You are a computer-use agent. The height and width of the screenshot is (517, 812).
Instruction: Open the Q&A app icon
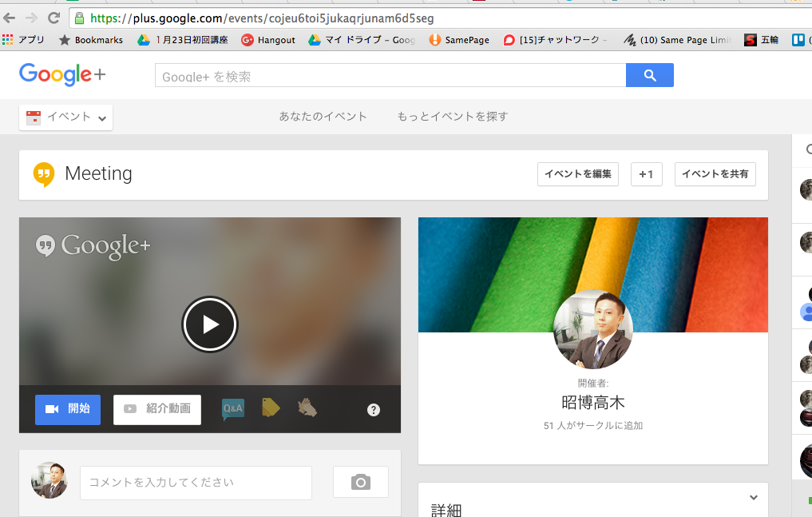coord(233,409)
